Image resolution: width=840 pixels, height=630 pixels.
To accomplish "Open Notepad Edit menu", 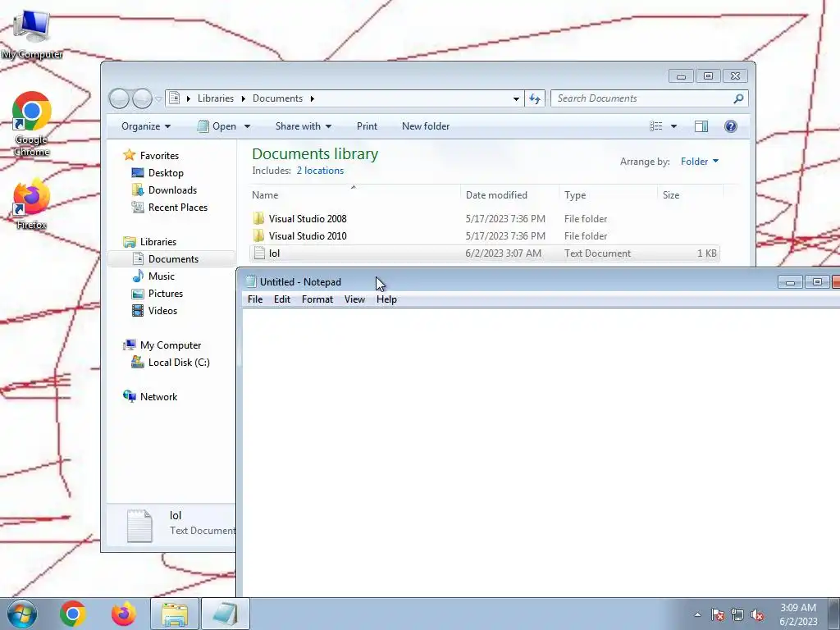I will [282, 299].
